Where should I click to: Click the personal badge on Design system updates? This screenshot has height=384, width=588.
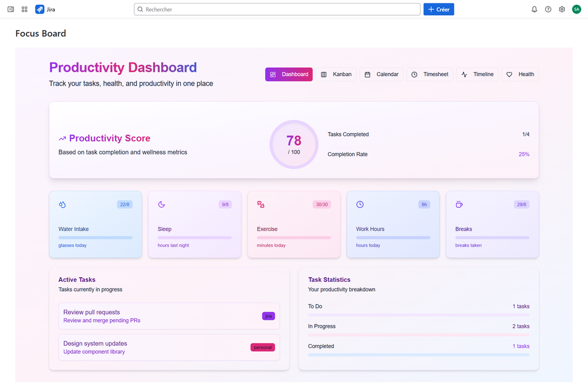point(262,347)
